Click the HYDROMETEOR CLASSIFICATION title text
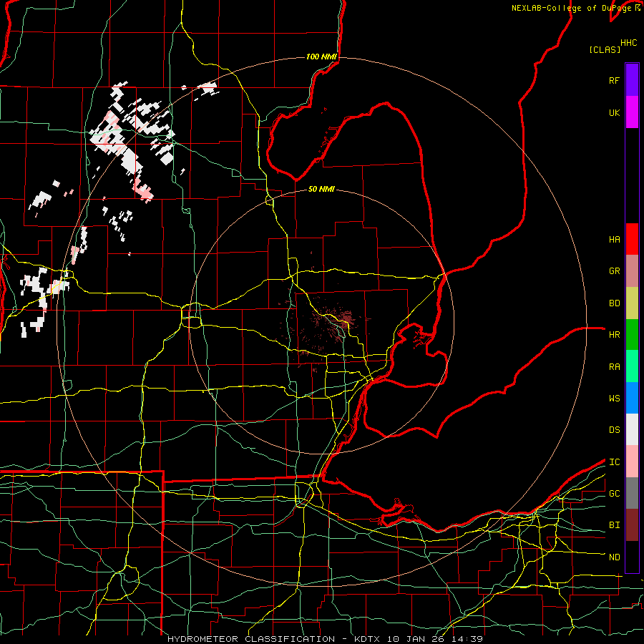The image size is (644, 644). (251, 639)
